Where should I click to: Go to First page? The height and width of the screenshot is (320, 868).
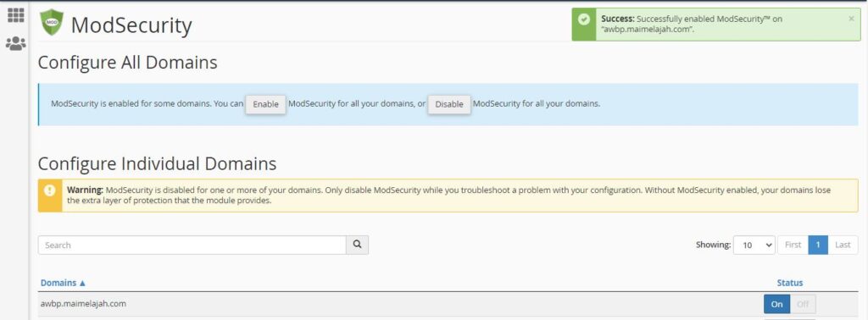tap(793, 245)
